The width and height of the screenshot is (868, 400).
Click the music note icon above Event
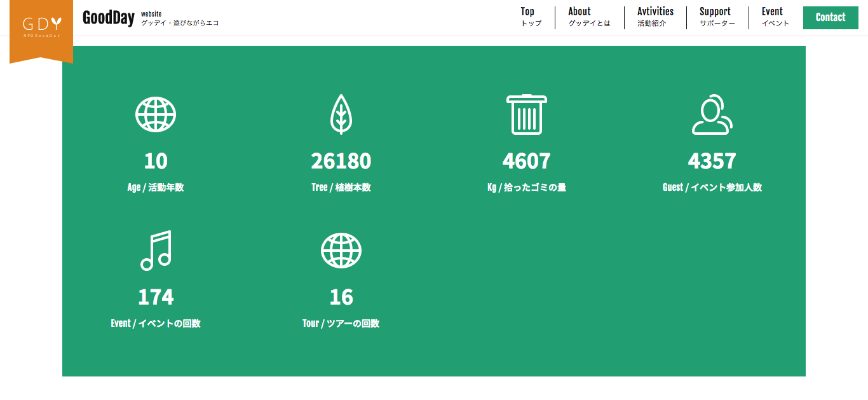coord(156,251)
